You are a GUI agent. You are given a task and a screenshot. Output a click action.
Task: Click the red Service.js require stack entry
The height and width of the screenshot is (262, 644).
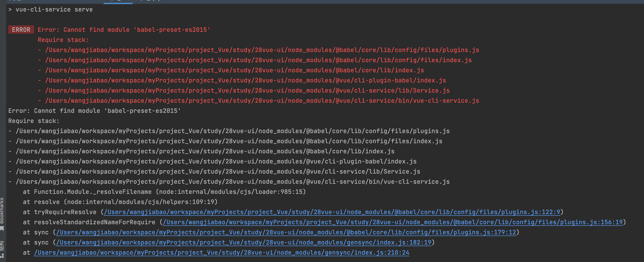coord(244,90)
